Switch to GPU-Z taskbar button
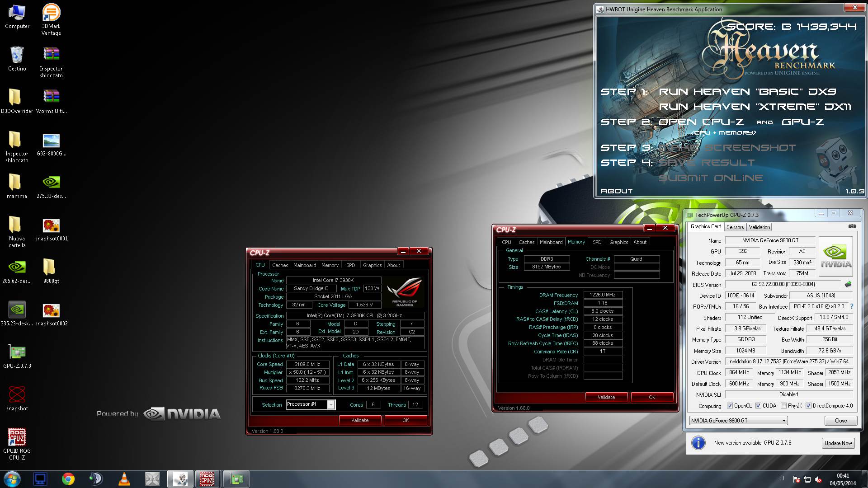 pyautogui.click(x=236, y=479)
